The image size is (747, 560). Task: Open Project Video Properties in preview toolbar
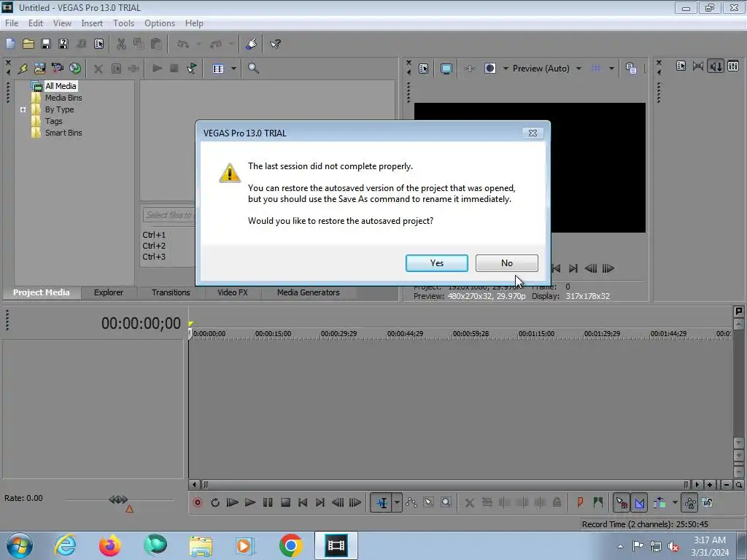click(424, 69)
